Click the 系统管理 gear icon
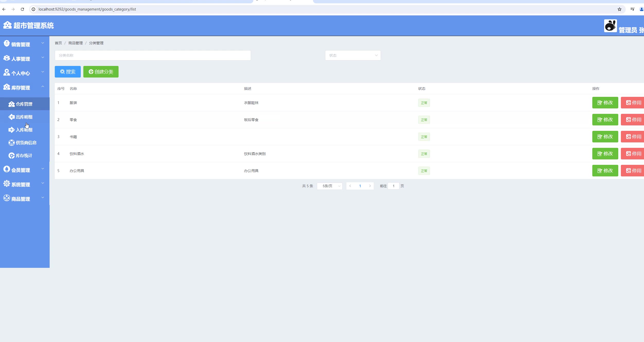644x342 pixels. (7, 184)
